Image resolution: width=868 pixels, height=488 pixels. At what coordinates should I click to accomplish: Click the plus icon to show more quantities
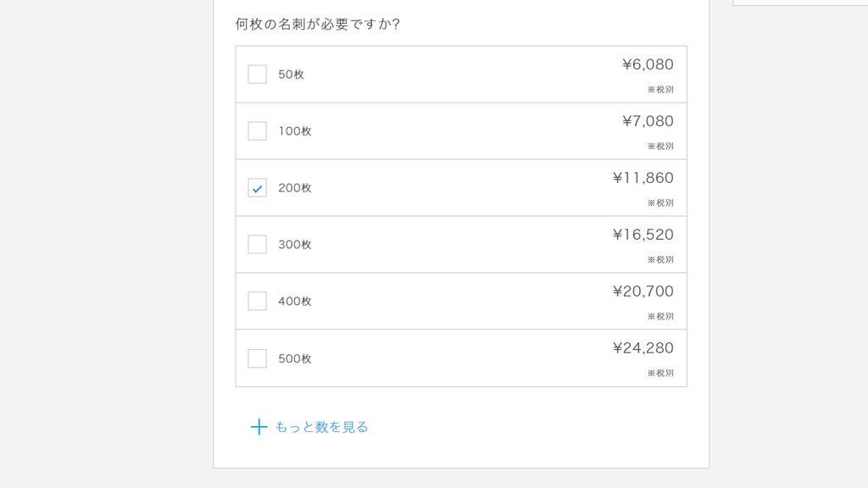pyautogui.click(x=259, y=427)
